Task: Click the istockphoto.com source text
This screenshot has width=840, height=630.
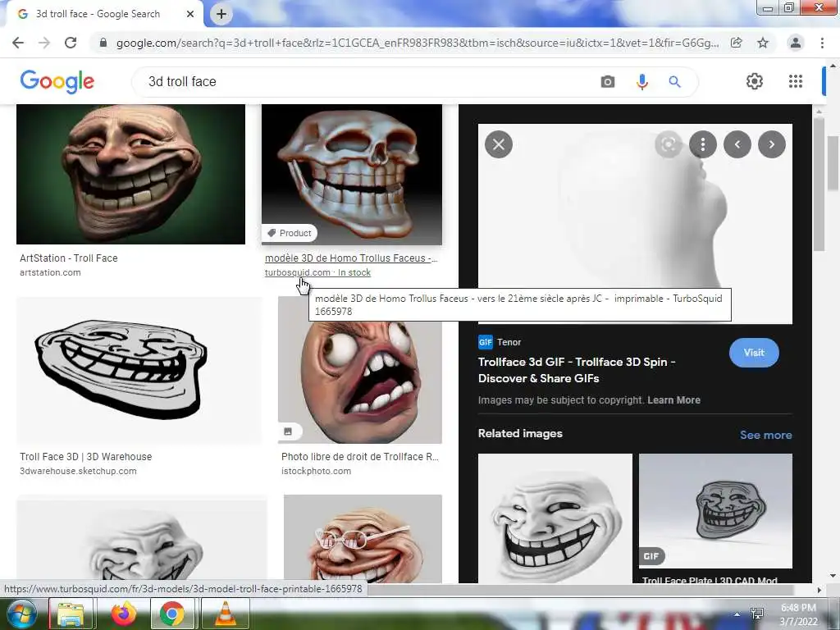Action: [316, 472]
